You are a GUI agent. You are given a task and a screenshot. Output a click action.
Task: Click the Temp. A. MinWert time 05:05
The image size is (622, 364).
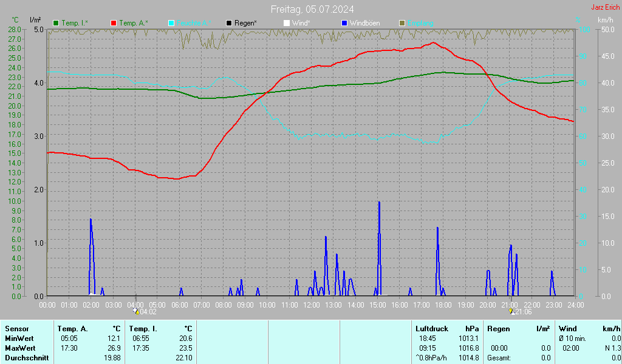point(69,339)
